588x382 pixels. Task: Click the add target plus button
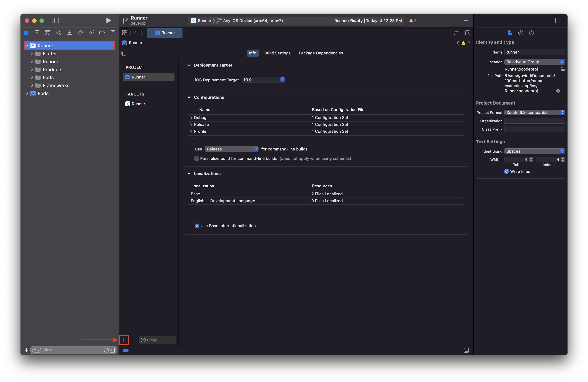(x=124, y=340)
